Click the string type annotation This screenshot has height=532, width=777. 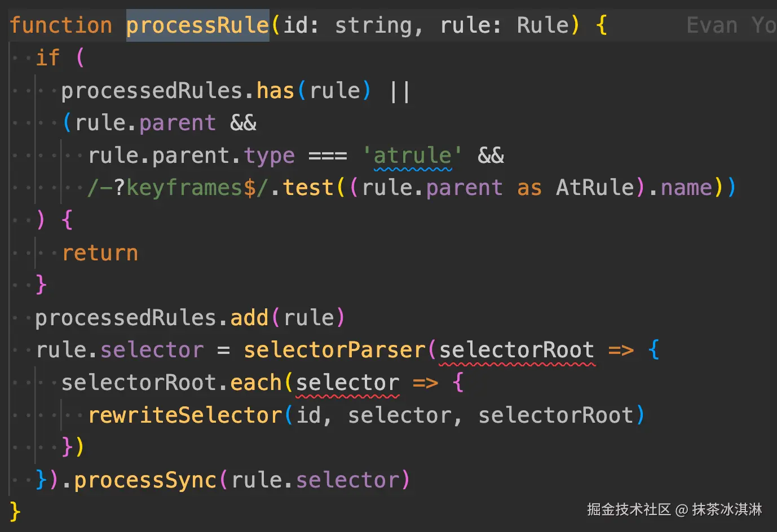[x=373, y=25]
